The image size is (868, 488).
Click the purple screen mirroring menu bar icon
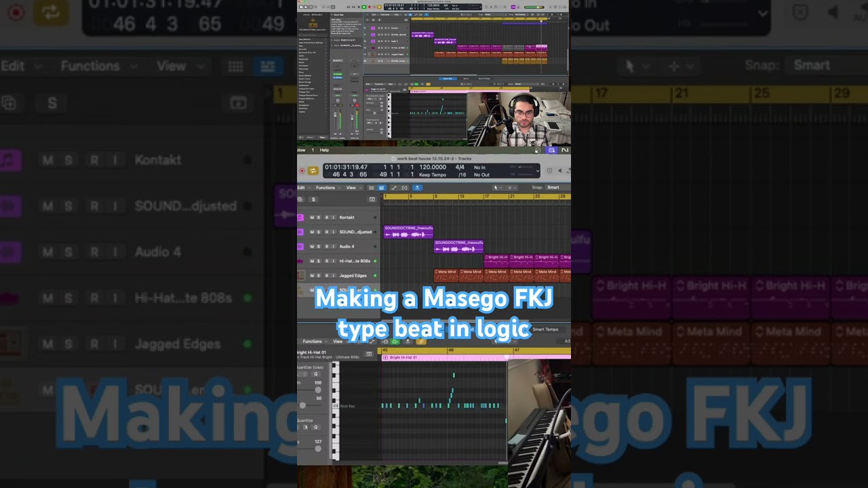tap(552, 150)
